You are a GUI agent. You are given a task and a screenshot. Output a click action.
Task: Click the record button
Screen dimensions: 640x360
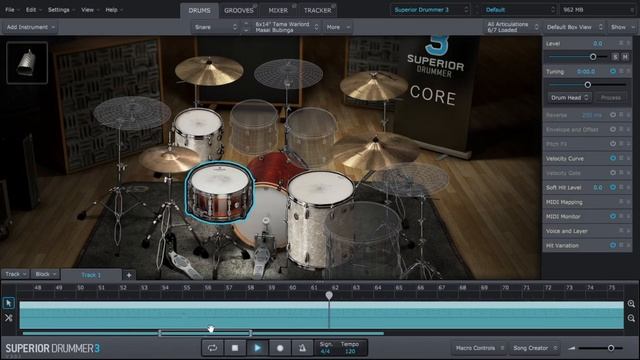(280, 348)
